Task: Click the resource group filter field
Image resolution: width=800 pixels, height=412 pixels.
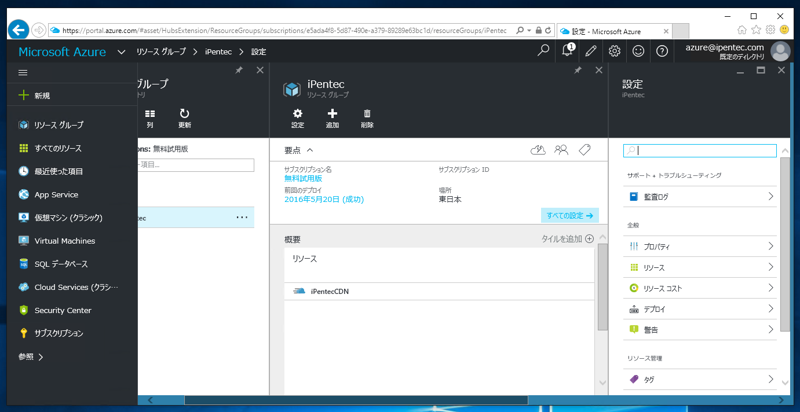Action: pyautogui.click(x=196, y=165)
